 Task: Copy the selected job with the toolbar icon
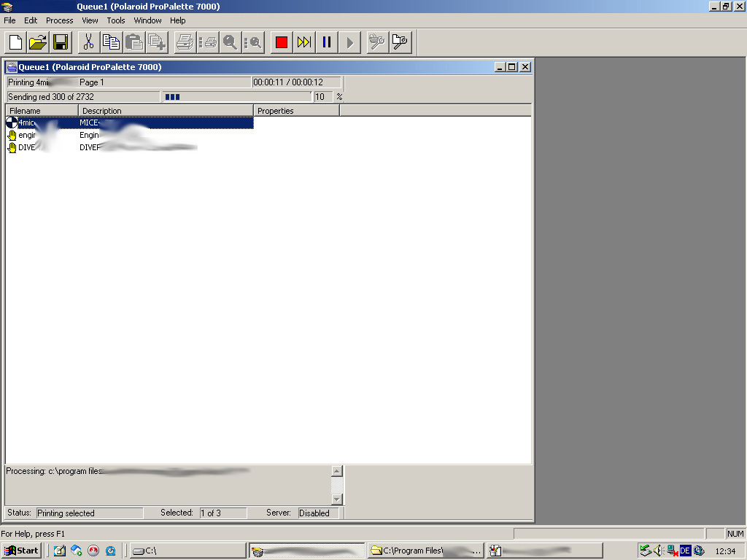(x=112, y=42)
